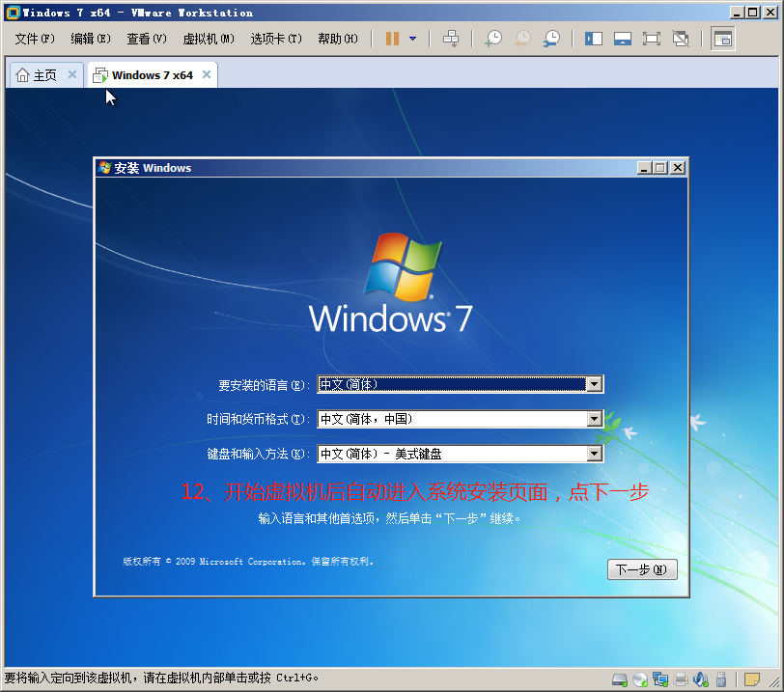Open the snapshot manager
Viewport: 784px width, 692px height.
551,39
